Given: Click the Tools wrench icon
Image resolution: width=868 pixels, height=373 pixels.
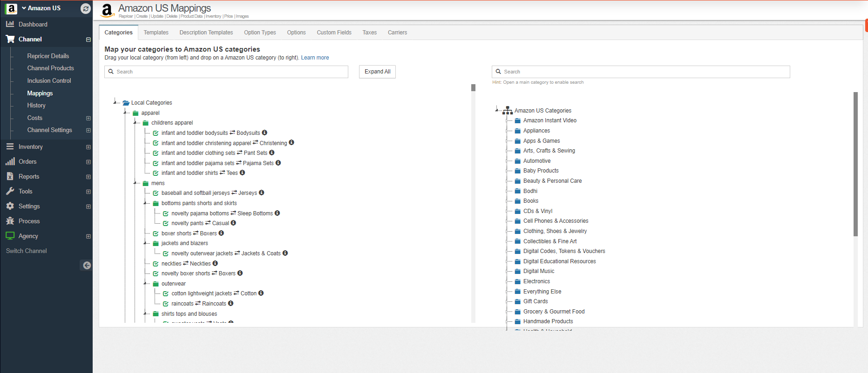Looking at the screenshot, I should point(10,191).
